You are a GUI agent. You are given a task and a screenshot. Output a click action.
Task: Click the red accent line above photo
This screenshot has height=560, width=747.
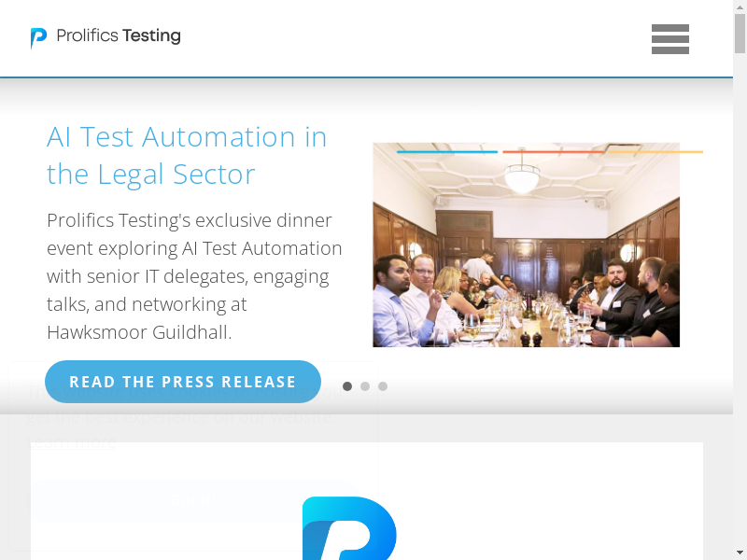(553, 152)
